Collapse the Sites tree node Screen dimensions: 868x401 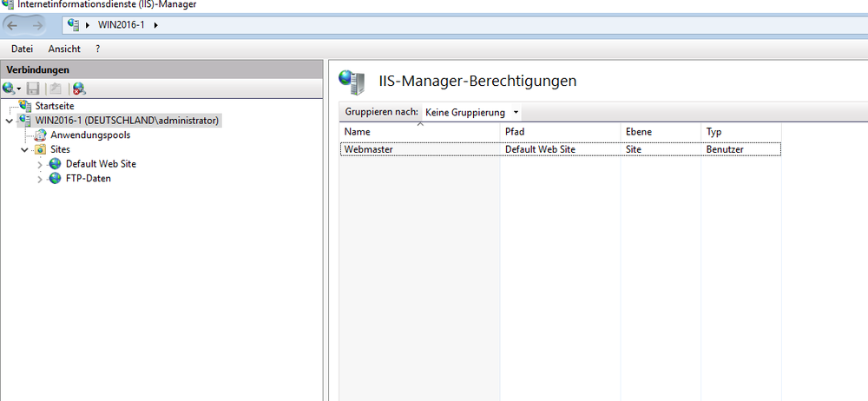(x=24, y=149)
